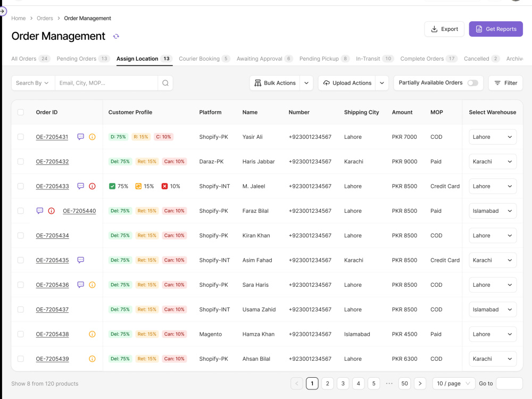
Task: Click the search input field
Action: coord(106,83)
